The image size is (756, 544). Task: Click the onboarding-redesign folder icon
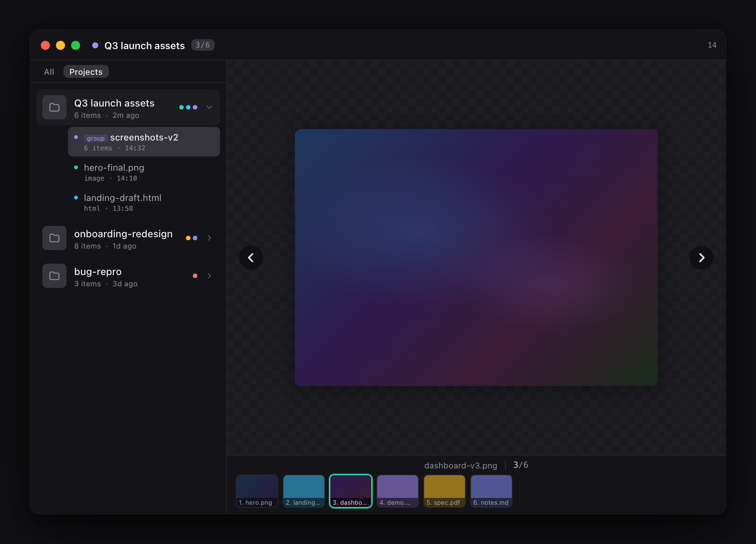coord(54,238)
